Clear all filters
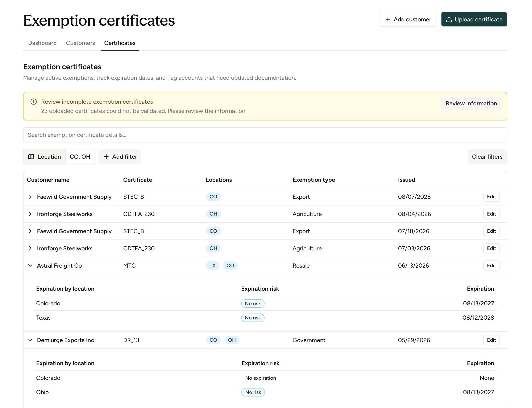The image size is (532, 408). (x=487, y=157)
